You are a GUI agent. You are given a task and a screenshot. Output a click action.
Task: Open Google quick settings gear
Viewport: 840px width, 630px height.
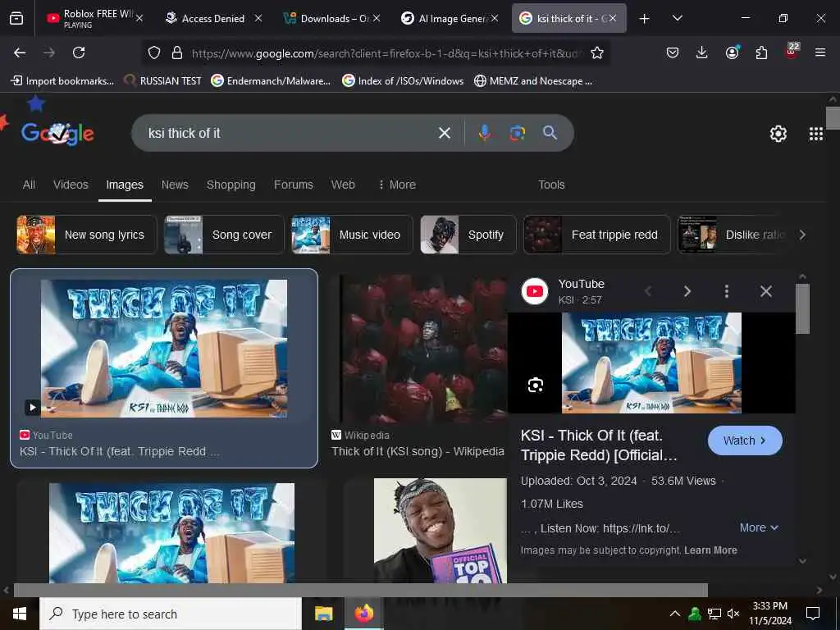point(778,134)
